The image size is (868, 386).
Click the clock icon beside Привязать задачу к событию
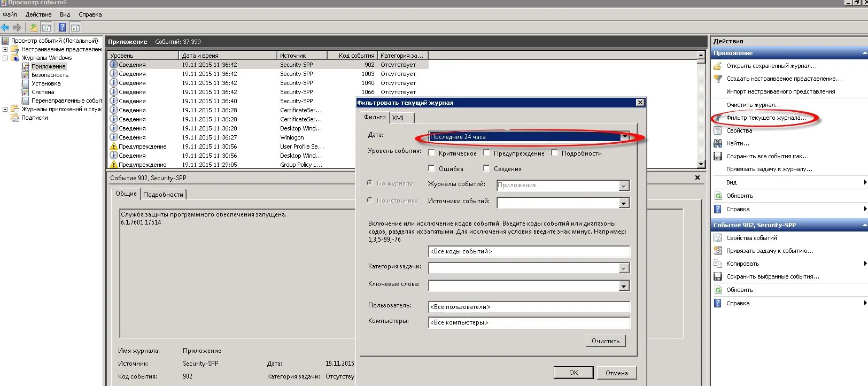(718, 251)
